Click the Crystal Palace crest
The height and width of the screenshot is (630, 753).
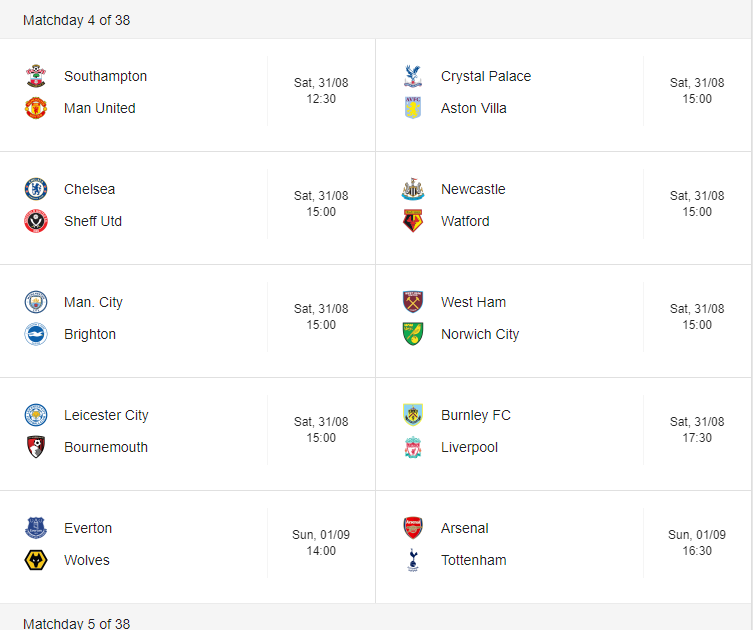coord(413,76)
